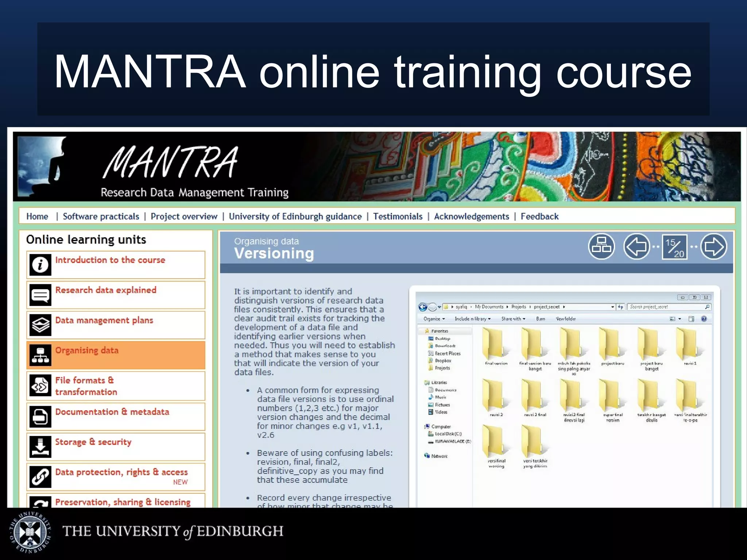Click the University of Edinburgh crest
Screen dimensions: 747x560
pyautogui.click(x=30, y=532)
